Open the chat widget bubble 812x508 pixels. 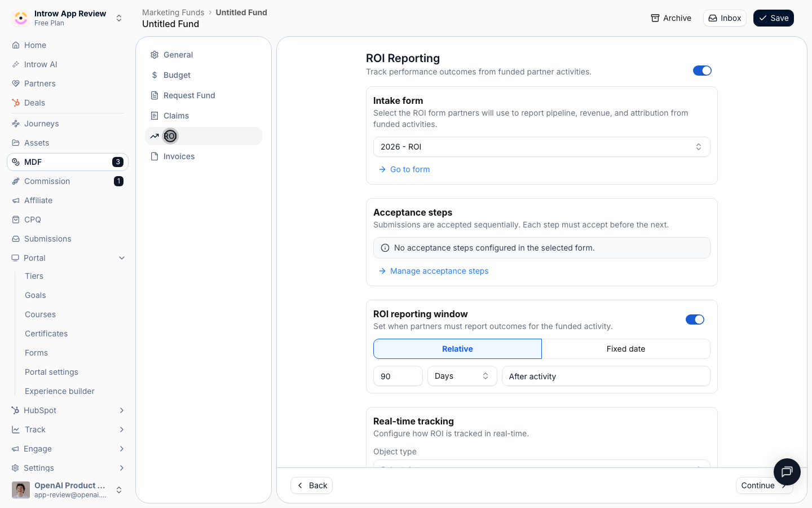[787, 472]
